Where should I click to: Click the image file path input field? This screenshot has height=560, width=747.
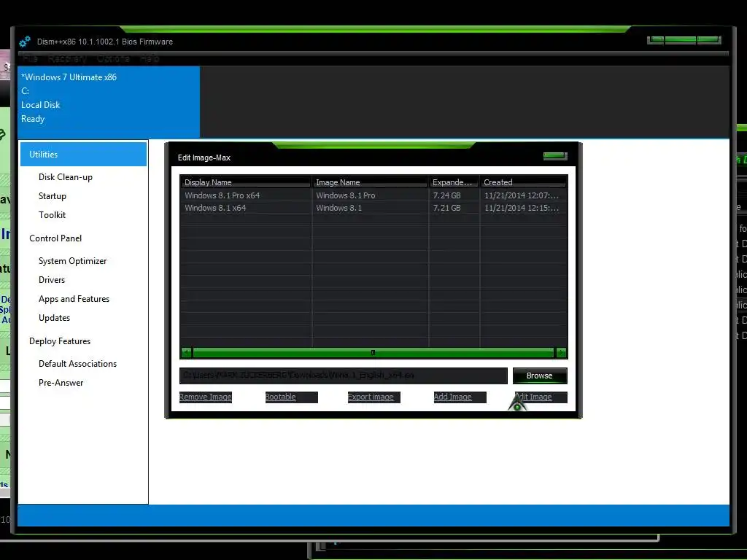coord(343,376)
